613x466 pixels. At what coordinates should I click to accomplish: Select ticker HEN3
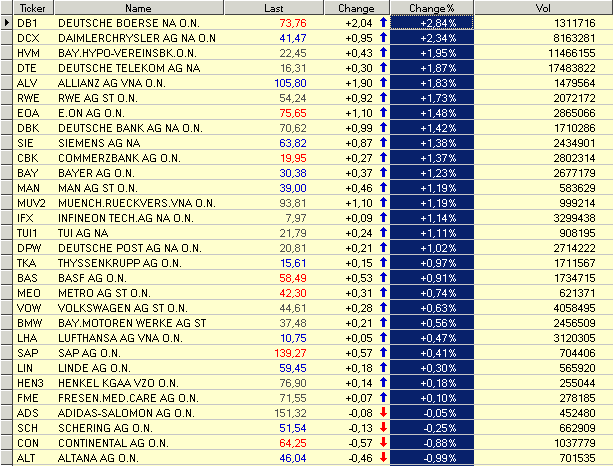pos(30,383)
